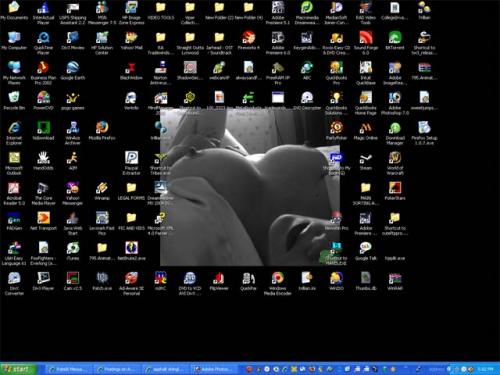This screenshot has height=375, width=500.
Task: Launch Winamp from the desktop
Action: [102, 191]
